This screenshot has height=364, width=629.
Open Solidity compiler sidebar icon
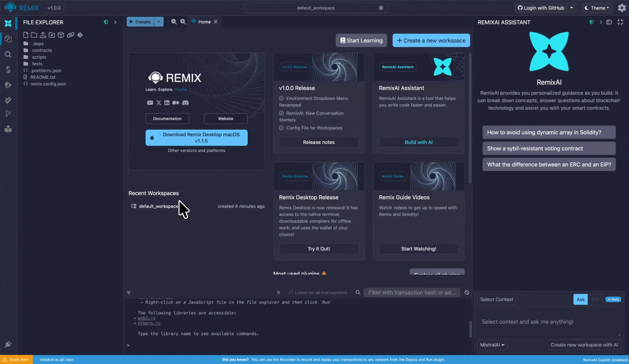(x=8, y=69)
